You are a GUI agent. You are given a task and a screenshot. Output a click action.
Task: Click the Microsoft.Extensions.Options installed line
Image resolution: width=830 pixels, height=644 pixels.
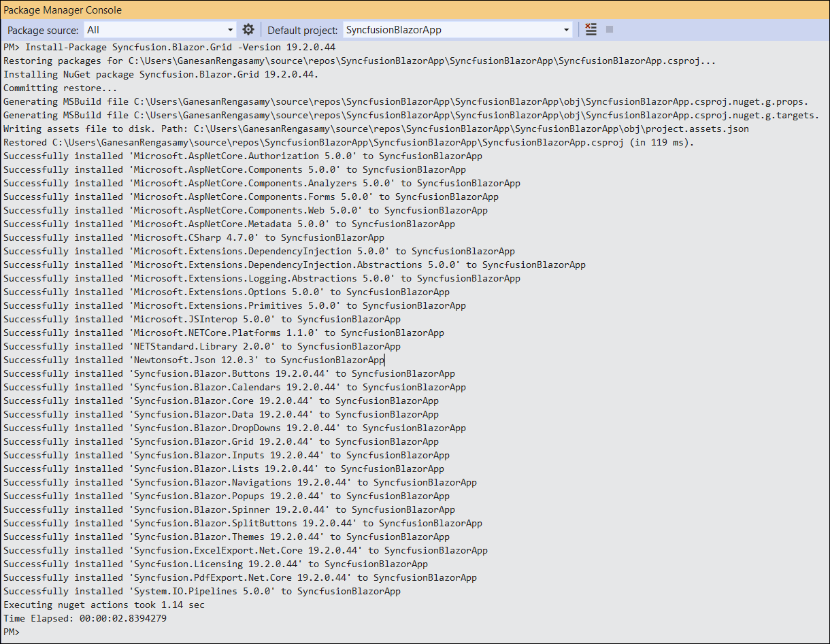(227, 292)
